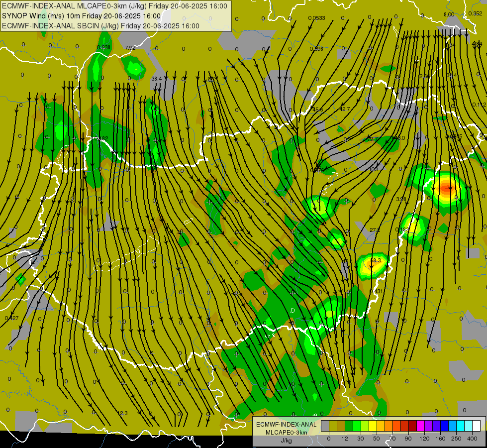Click the 2.56 map value
Viewport: 487px width, 448px height.
click(x=425, y=77)
